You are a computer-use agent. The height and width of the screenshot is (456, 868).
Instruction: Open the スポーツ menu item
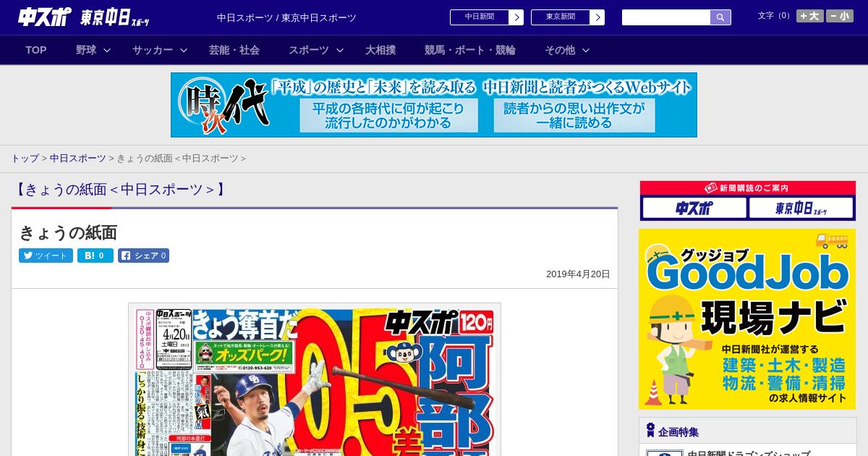(309, 50)
